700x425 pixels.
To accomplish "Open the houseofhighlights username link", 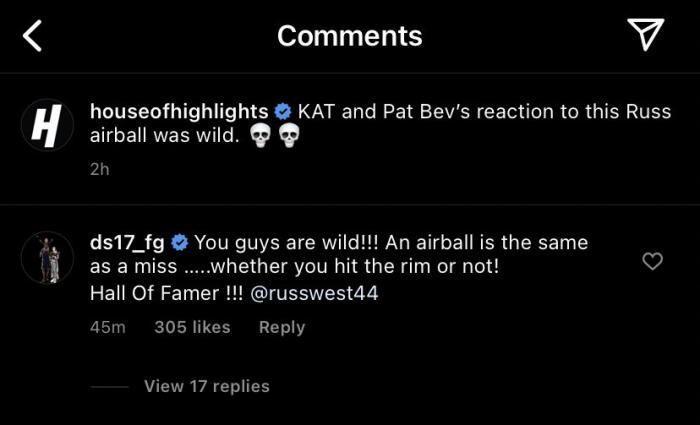I will click(x=179, y=111).
